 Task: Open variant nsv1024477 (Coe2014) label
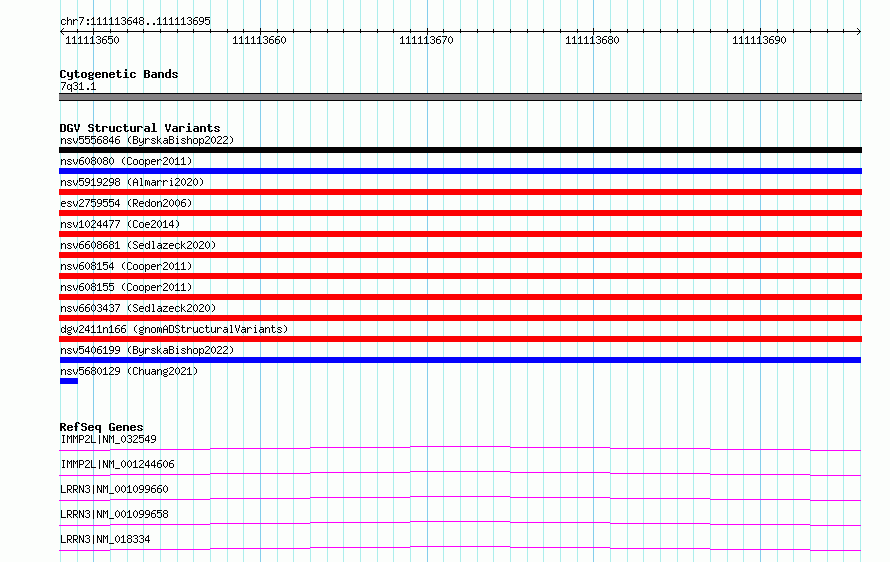120,224
